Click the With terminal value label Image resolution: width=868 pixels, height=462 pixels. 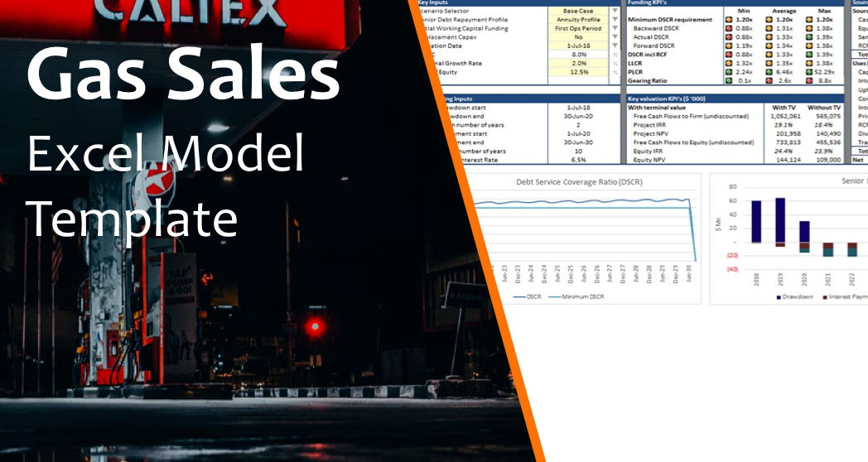tap(657, 108)
